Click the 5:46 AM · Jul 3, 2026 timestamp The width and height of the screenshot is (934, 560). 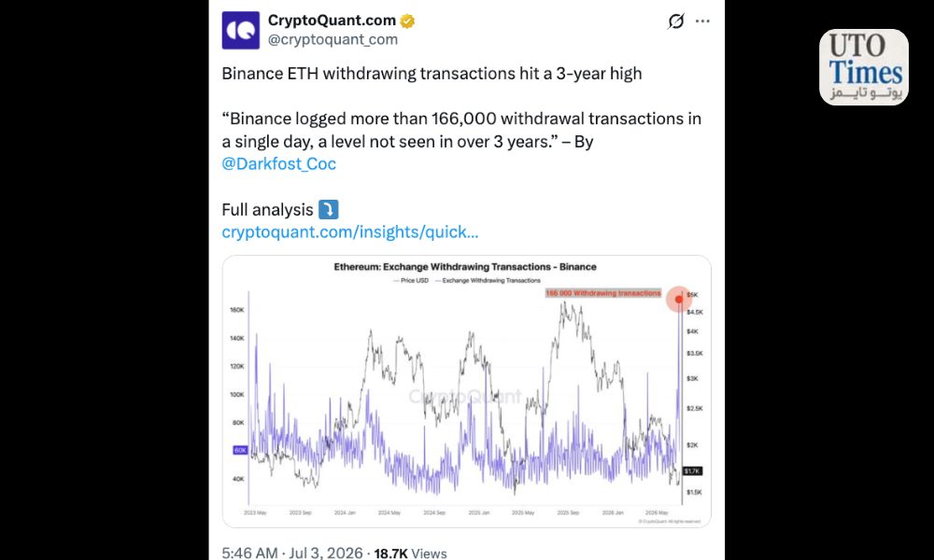pos(292,553)
